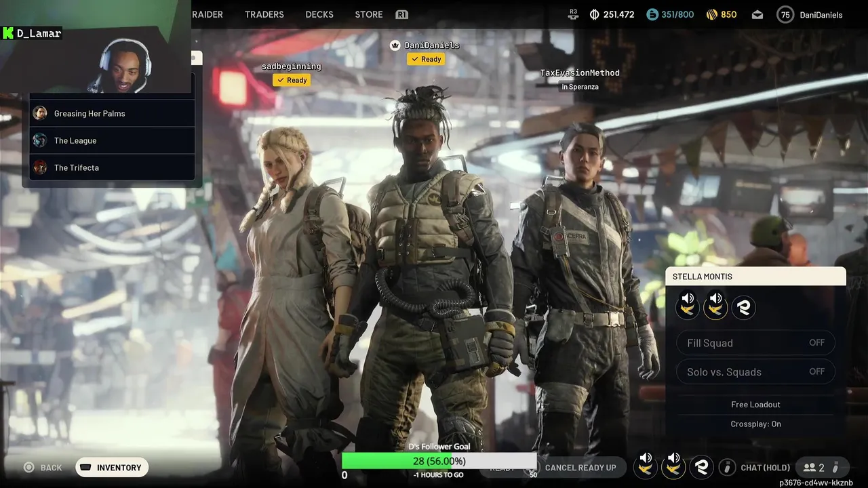Open the RAIDER tab
868x488 pixels.
coord(208,14)
